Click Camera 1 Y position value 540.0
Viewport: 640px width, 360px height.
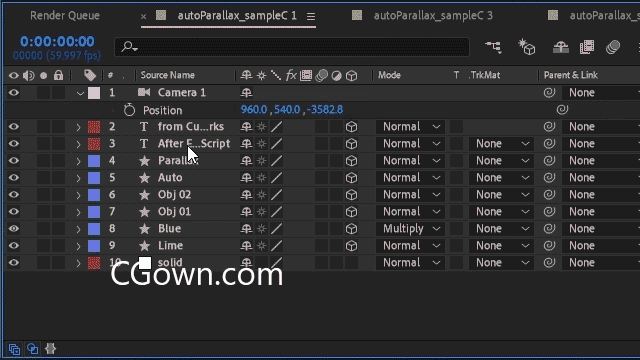click(287, 110)
